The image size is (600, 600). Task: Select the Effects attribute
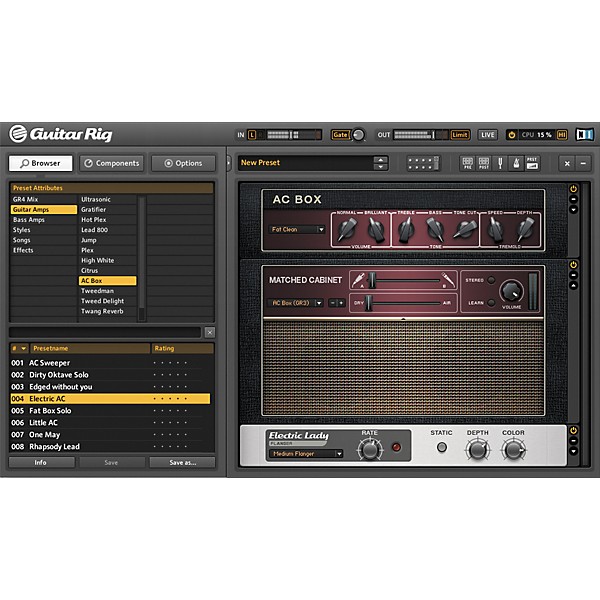[x=44, y=250]
